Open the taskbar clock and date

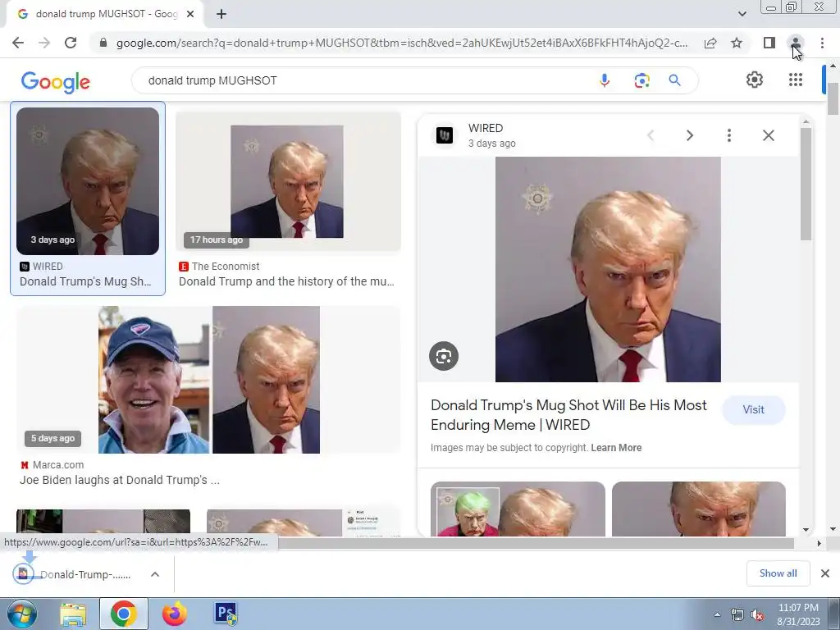point(798,614)
